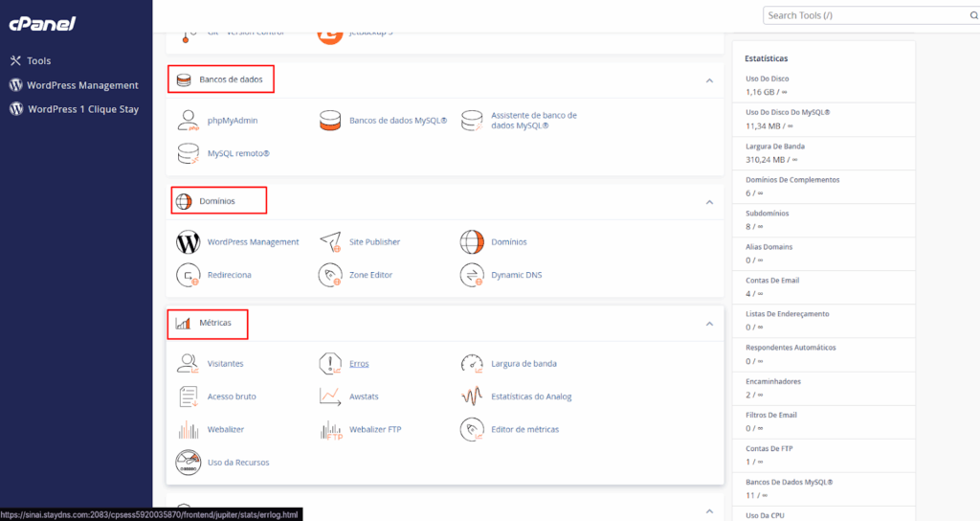Open the Dynamic DNS icon
Viewport: 980px width, 521px height.
(473, 275)
